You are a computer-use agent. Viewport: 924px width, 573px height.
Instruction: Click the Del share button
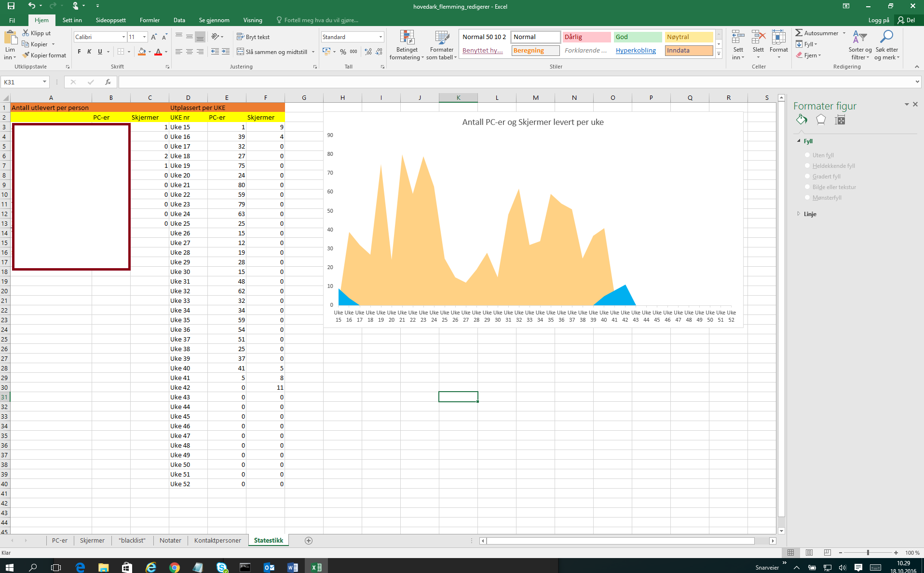pos(907,20)
